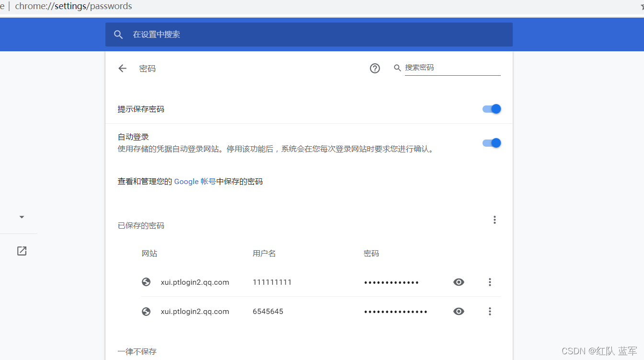
Task: Expand the left sidebar dropdown arrow
Action: pyautogui.click(x=22, y=217)
